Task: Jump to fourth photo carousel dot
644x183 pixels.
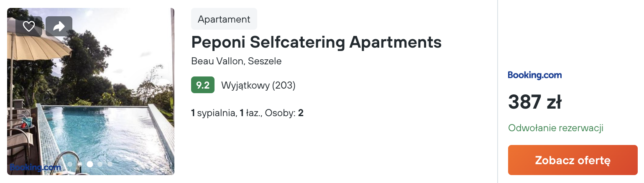Action: 100,164
